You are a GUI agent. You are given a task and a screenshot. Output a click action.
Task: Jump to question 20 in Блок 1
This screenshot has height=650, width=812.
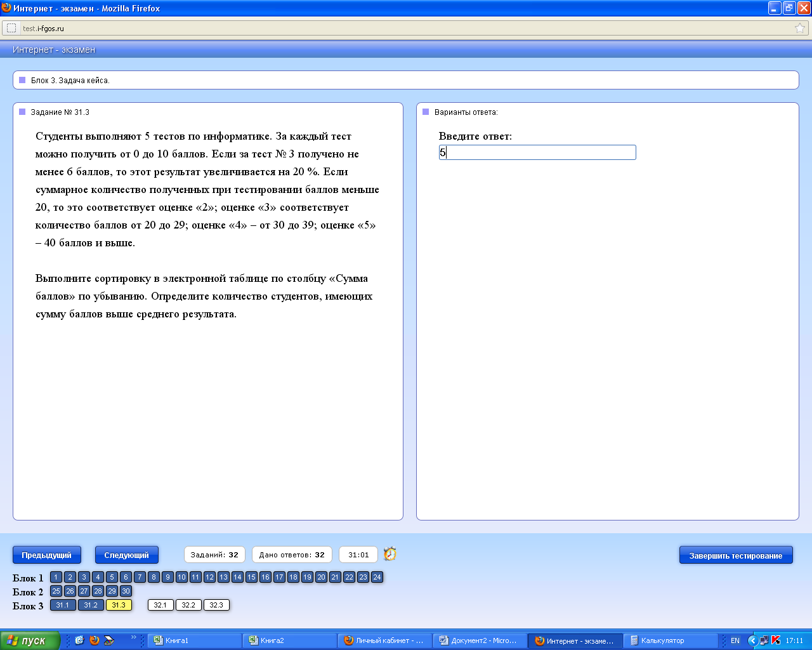point(321,577)
